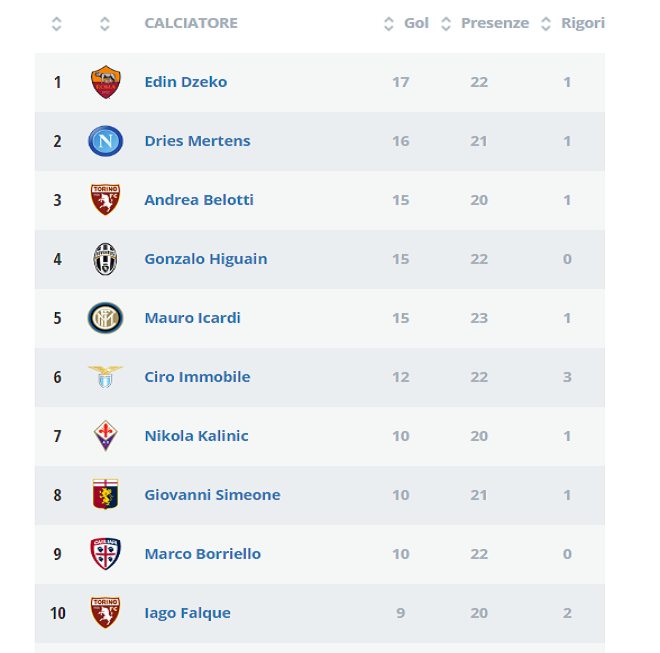Click the Genoa club crest
Image resolution: width=660 pixels, height=653 pixels.
[x=105, y=495]
